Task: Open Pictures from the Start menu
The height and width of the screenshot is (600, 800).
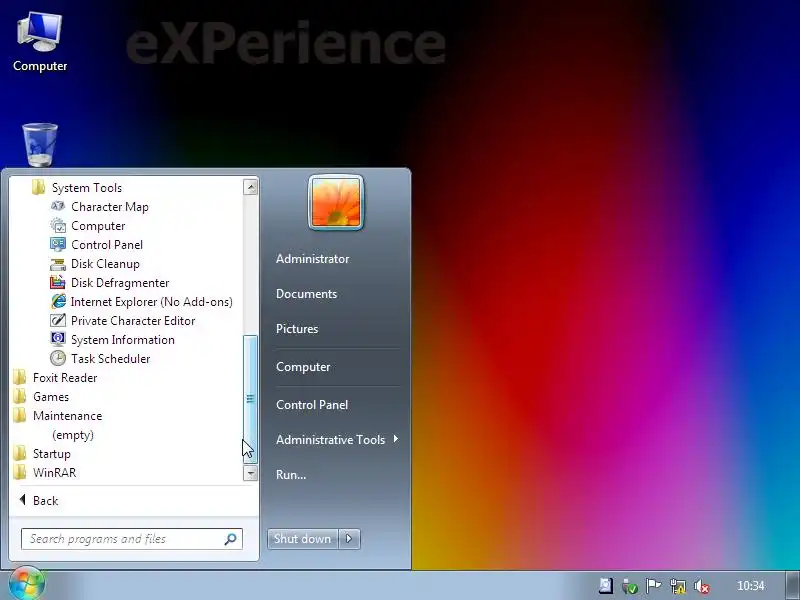Action: (x=297, y=329)
